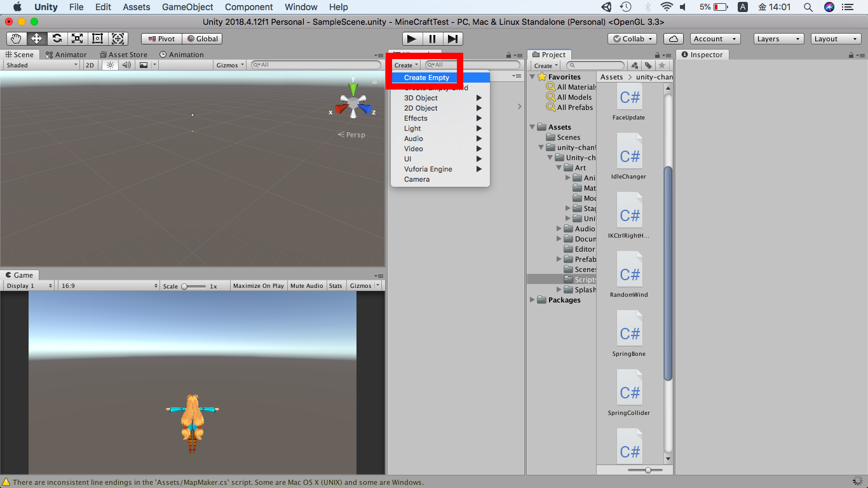This screenshot has height=488, width=868.
Task: Switch to the Animation tab
Action: [181, 55]
